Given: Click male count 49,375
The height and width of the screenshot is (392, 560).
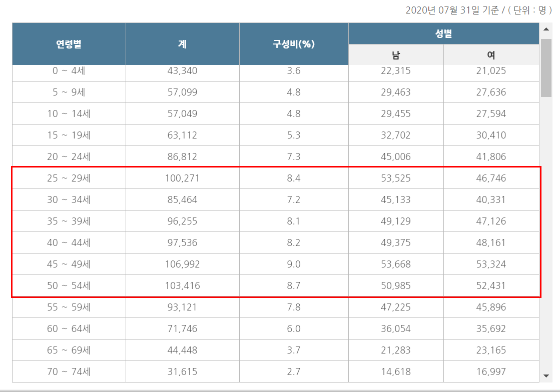Looking at the screenshot, I should point(396,242).
